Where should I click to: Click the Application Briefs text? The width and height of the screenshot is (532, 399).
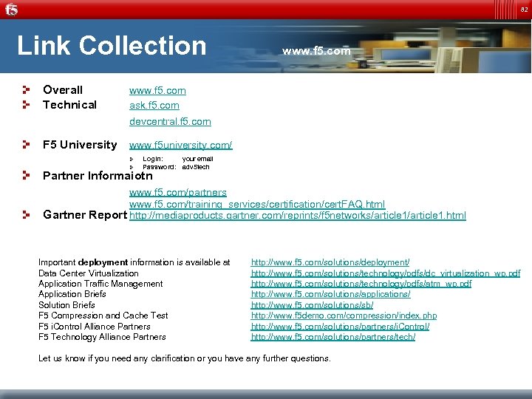(x=72, y=294)
